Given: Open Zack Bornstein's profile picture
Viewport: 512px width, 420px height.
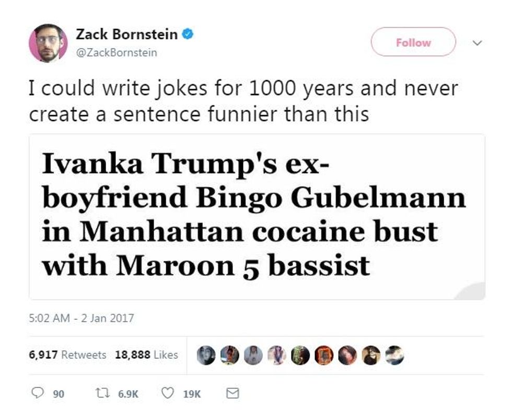Looking at the screenshot, I should click(48, 43).
